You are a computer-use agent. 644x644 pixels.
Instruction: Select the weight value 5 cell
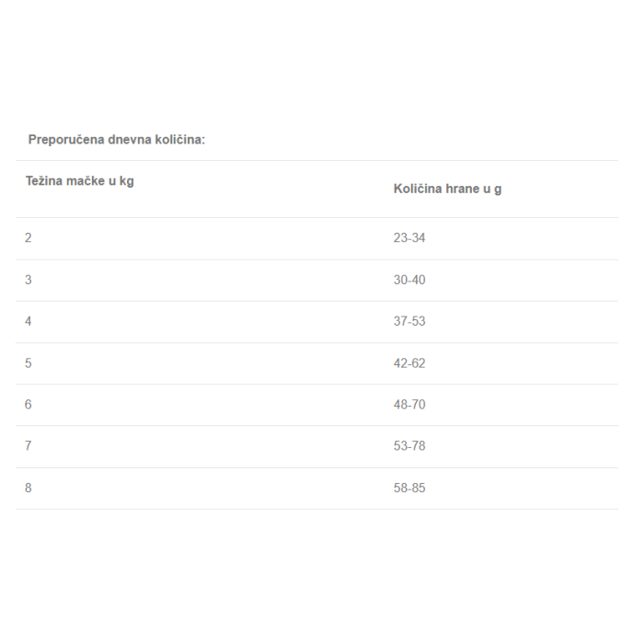(x=28, y=363)
